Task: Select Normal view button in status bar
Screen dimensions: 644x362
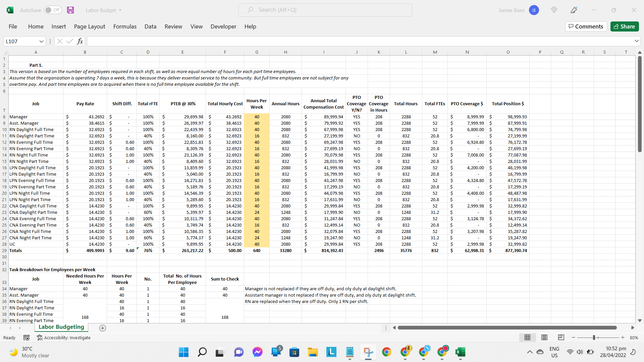Action: (527, 338)
